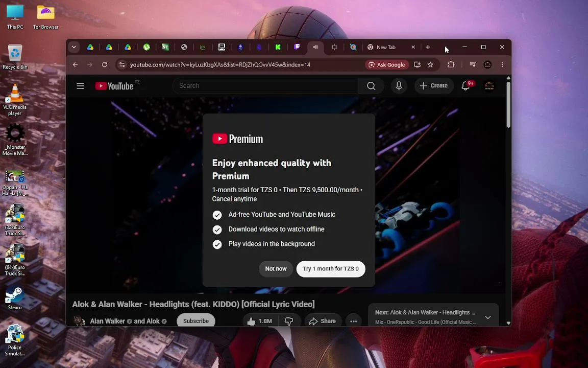Image resolution: width=588 pixels, height=368 pixels.
Task: Subscribe to Alan Walker channel
Action: click(x=196, y=321)
